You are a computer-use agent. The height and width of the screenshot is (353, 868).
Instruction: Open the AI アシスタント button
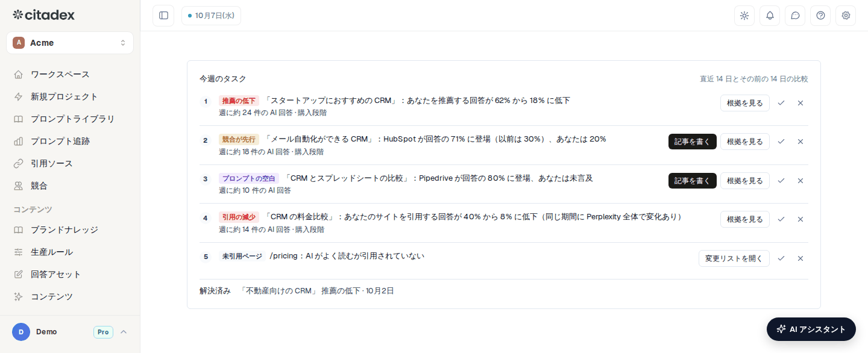811,329
